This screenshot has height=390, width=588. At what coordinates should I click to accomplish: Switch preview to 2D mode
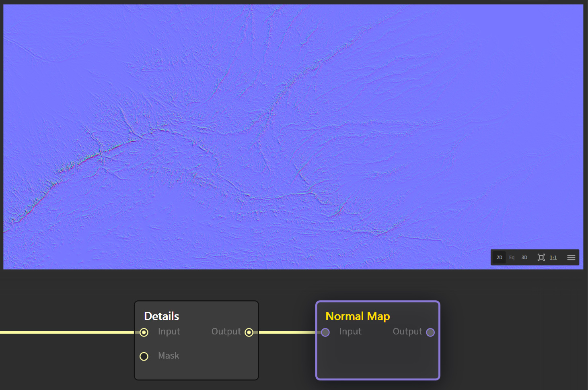pos(499,258)
